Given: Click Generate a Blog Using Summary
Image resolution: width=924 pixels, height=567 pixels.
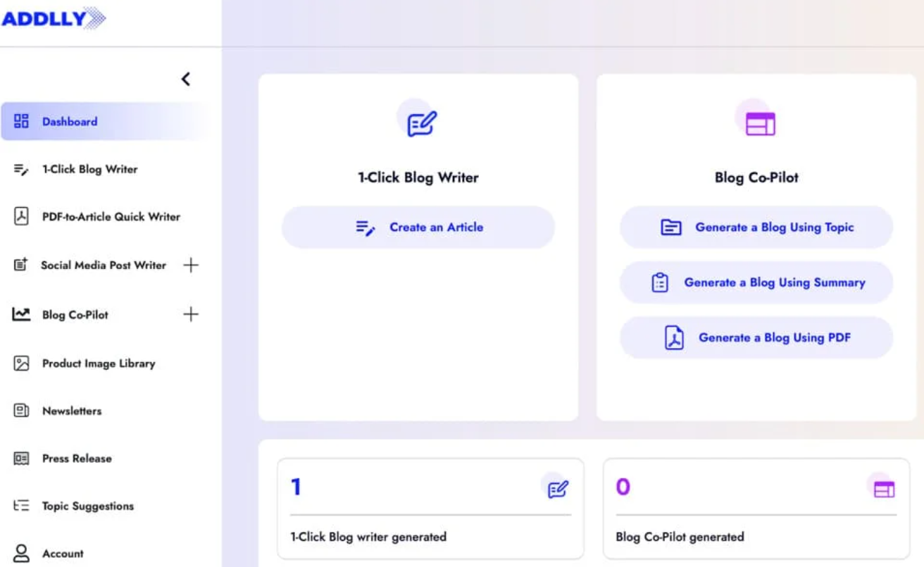Looking at the screenshot, I should tap(756, 282).
